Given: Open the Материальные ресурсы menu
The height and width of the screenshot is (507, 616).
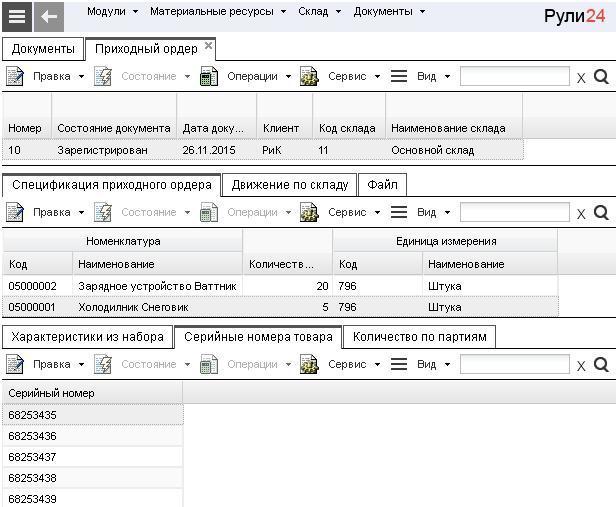Looking at the screenshot, I should [x=218, y=11].
